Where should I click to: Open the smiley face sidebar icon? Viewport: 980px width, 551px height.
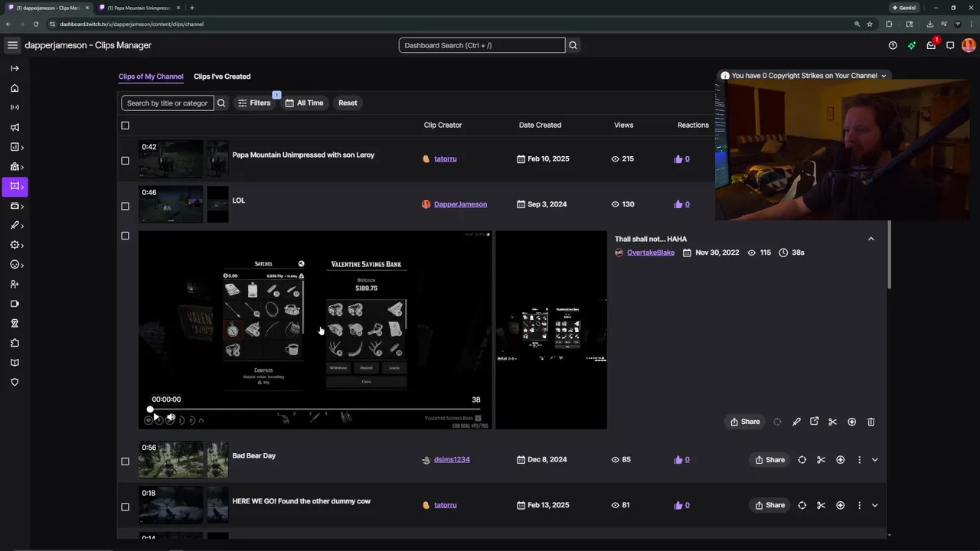pos(15,265)
